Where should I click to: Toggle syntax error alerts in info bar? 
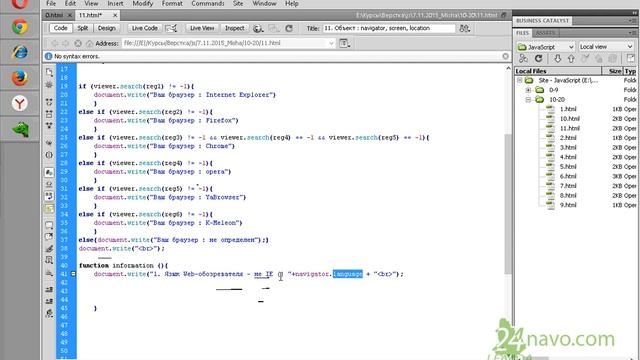click(49, 209)
